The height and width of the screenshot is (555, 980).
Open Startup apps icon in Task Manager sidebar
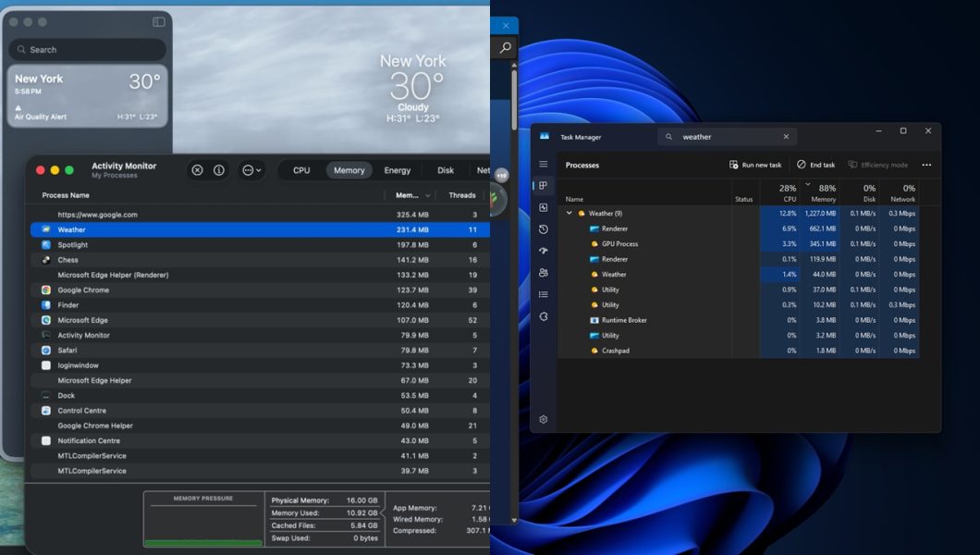(543, 251)
